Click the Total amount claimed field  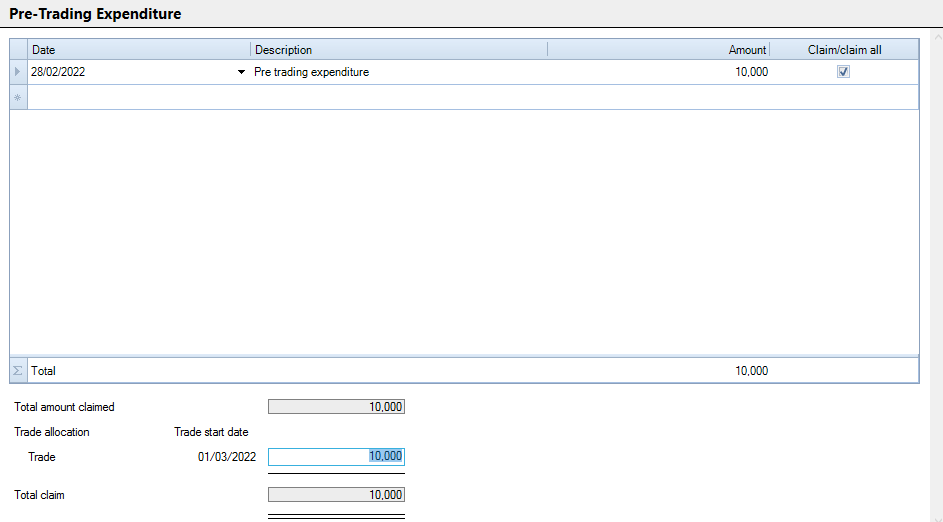pos(336,407)
